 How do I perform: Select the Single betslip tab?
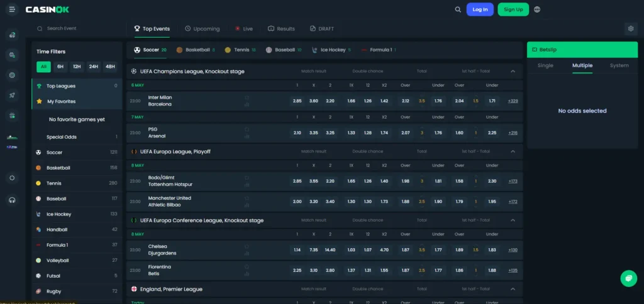pyautogui.click(x=545, y=66)
